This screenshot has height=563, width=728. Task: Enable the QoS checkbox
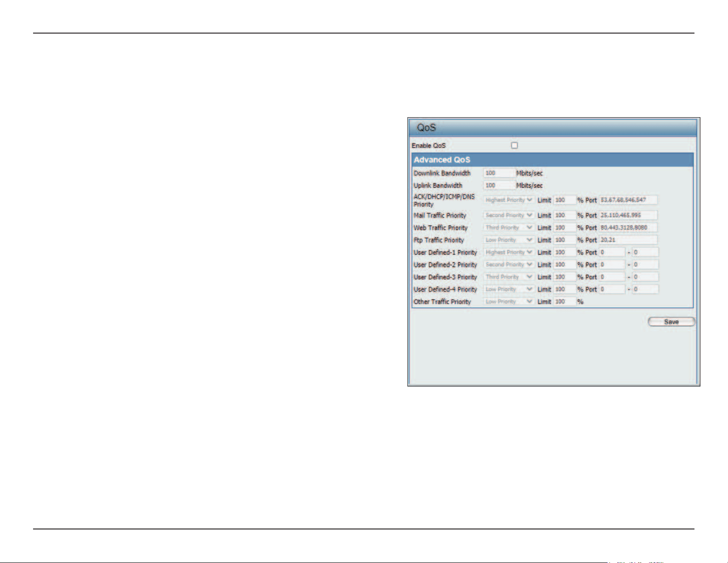tap(514, 145)
